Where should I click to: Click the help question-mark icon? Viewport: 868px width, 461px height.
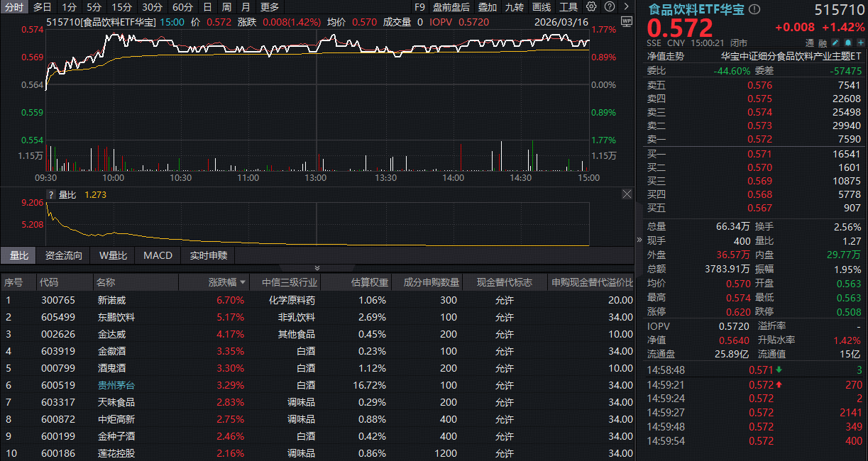click(610, 7)
